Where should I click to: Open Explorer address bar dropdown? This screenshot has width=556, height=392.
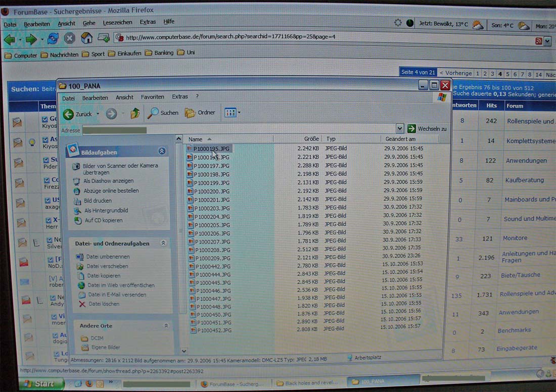click(x=400, y=129)
